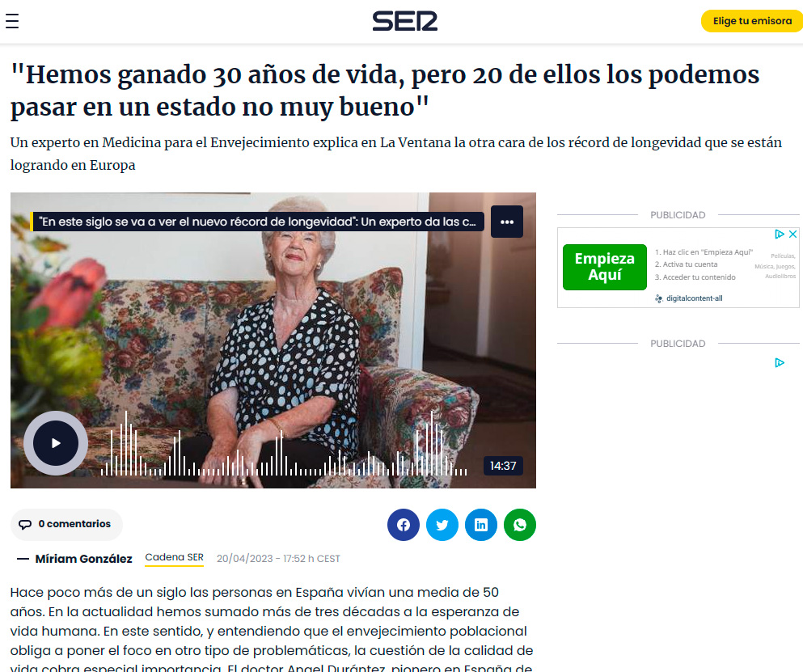Image resolution: width=803 pixels, height=672 pixels.
Task: Click the audio title caption banner
Action: tap(258, 222)
